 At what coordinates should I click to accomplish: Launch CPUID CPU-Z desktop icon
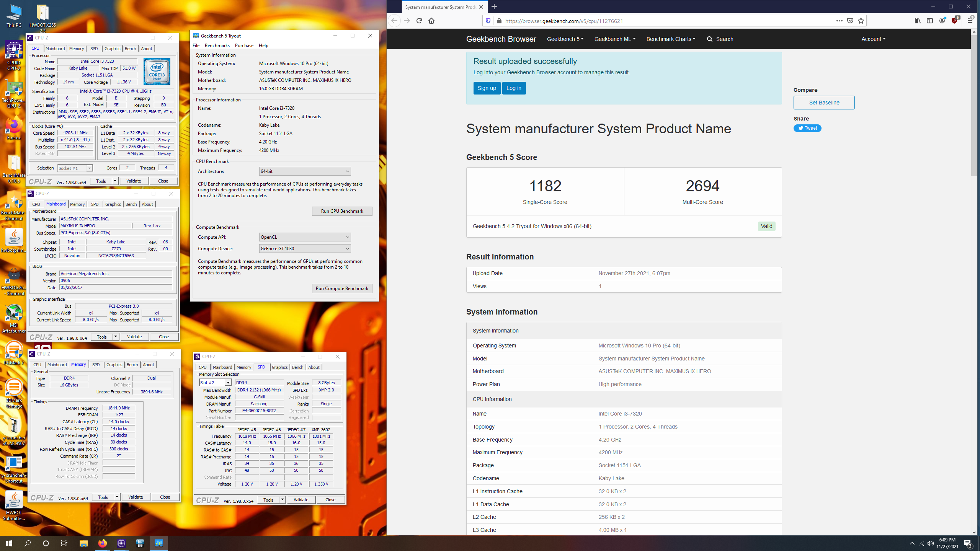pos(14,56)
